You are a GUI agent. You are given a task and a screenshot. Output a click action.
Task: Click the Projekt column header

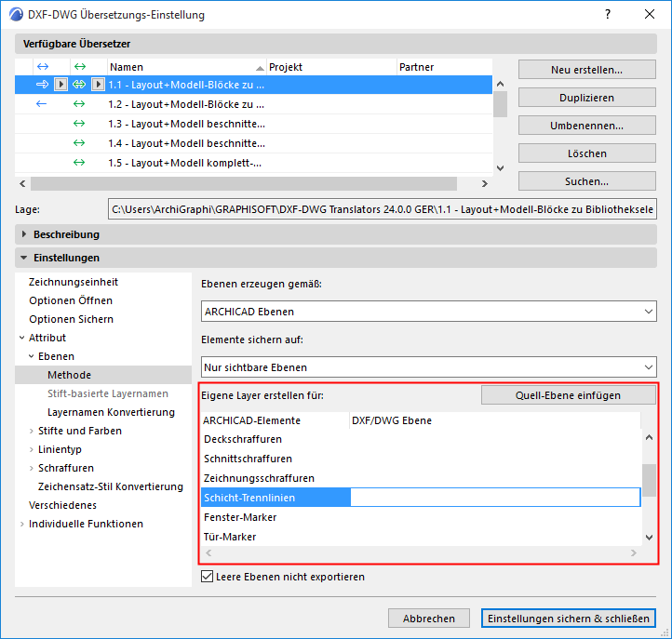coord(331,67)
